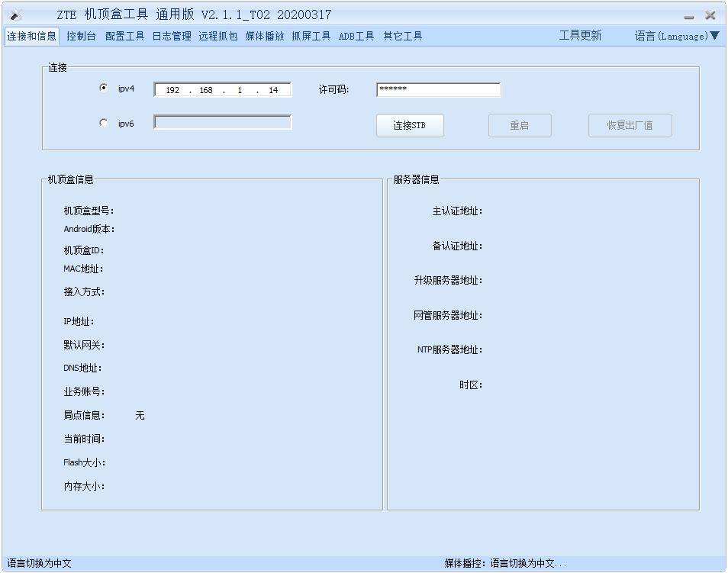Click the 局点信息 value 无

tap(140, 416)
